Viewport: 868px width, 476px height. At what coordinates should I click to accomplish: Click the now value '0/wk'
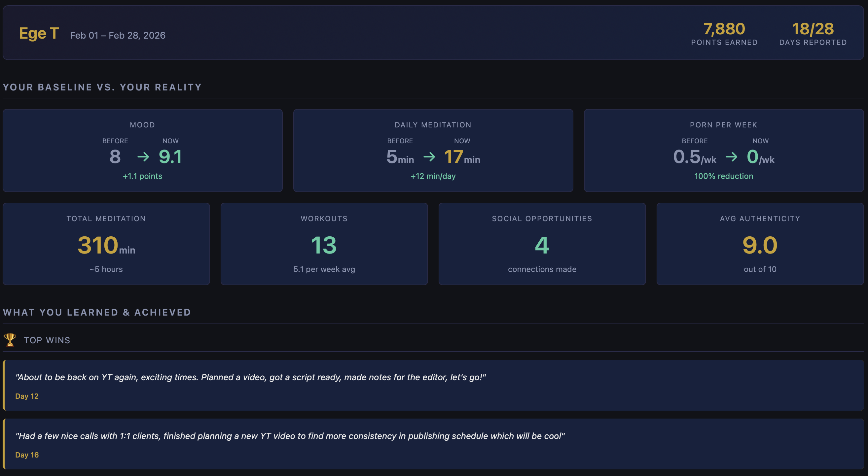point(761,157)
